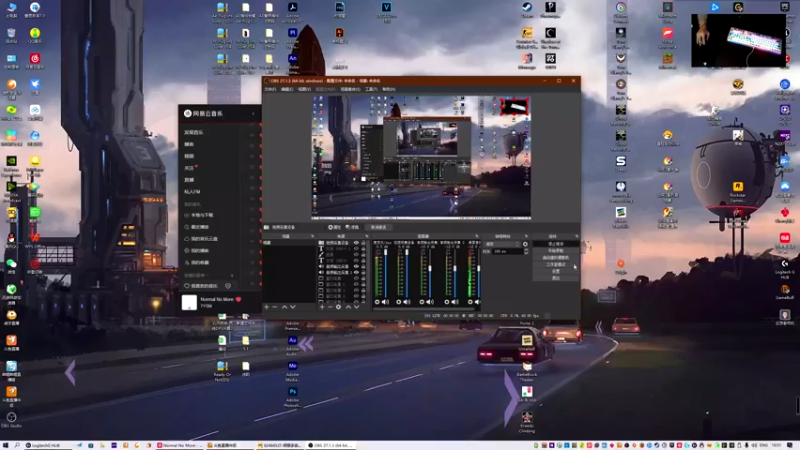Mute the third mixer channel speaker icon

click(x=430, y=302)
